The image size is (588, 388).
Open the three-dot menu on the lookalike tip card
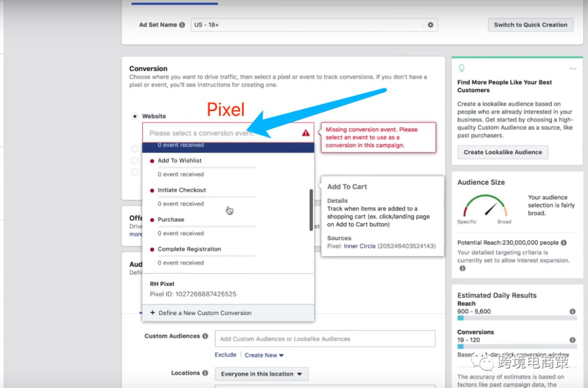[x=572, y=69]
